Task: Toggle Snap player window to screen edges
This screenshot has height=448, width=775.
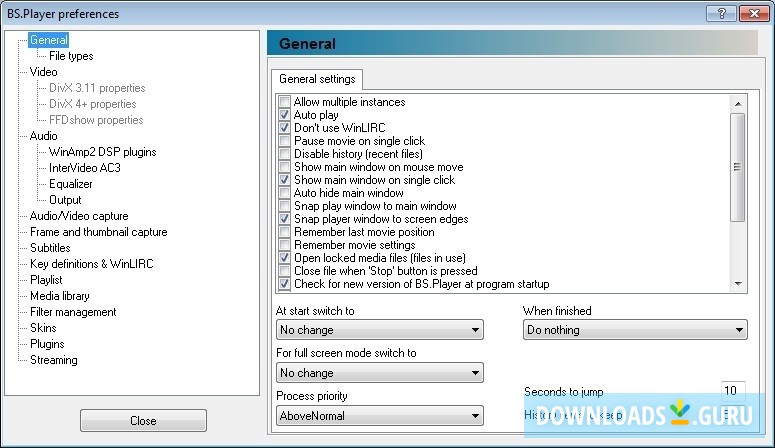Action: (x=284, y=219)
